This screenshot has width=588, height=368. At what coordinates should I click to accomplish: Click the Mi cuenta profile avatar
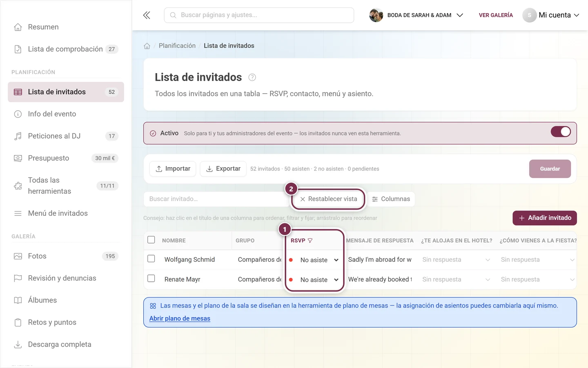click(x=530, y=15)
